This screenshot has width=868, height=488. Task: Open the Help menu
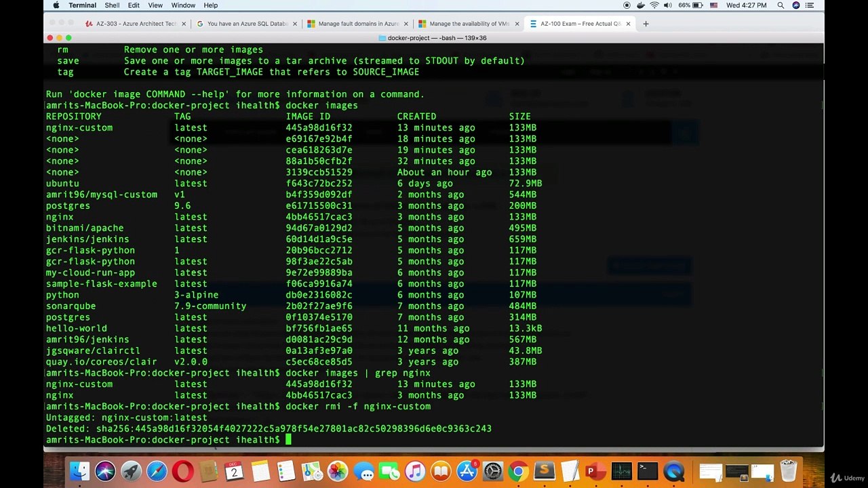(211, 5)
